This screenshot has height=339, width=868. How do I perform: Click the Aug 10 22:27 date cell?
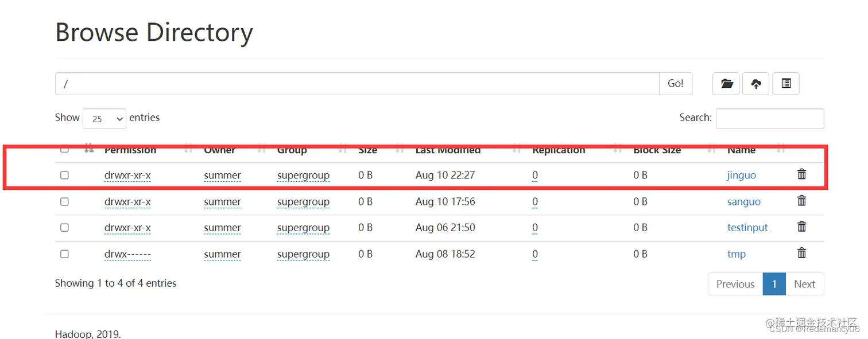coord(445,175)
